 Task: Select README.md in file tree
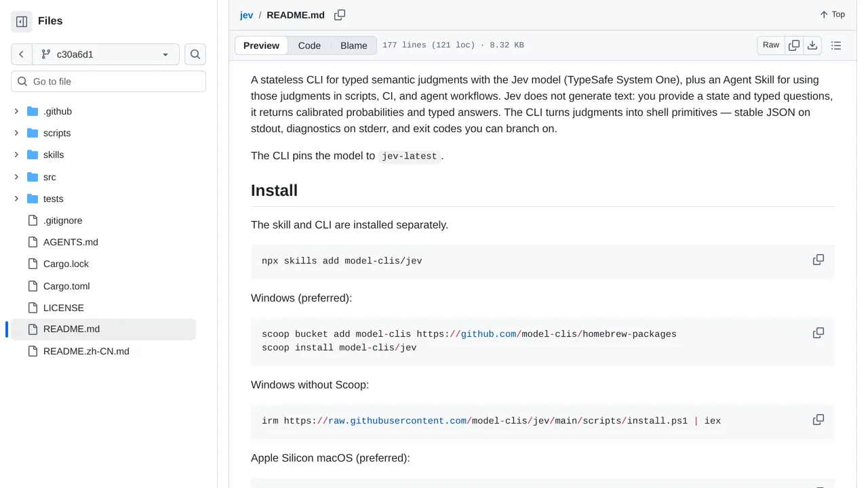(x=103, y=329)
